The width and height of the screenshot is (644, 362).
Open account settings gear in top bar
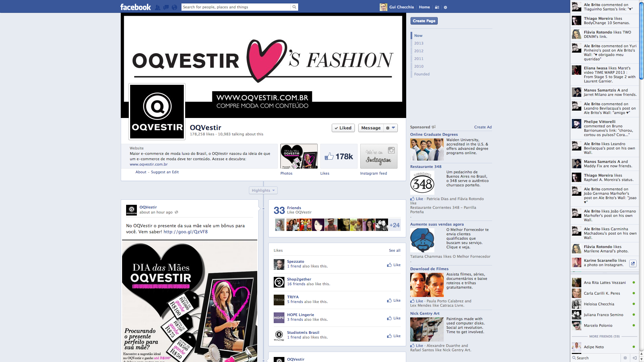(445, 7)
